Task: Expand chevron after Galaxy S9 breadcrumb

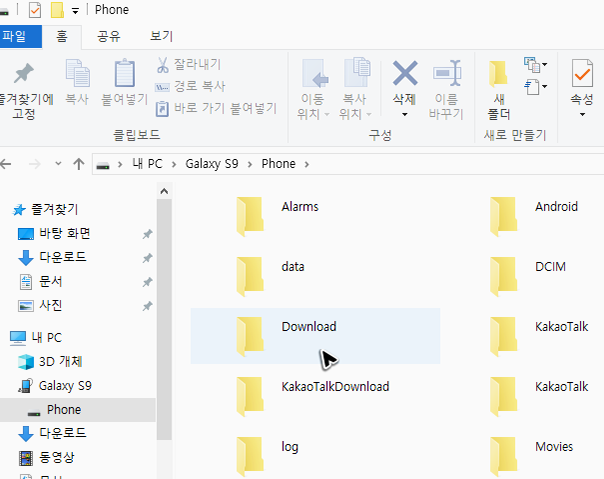Action: click(x=250, y=164)
